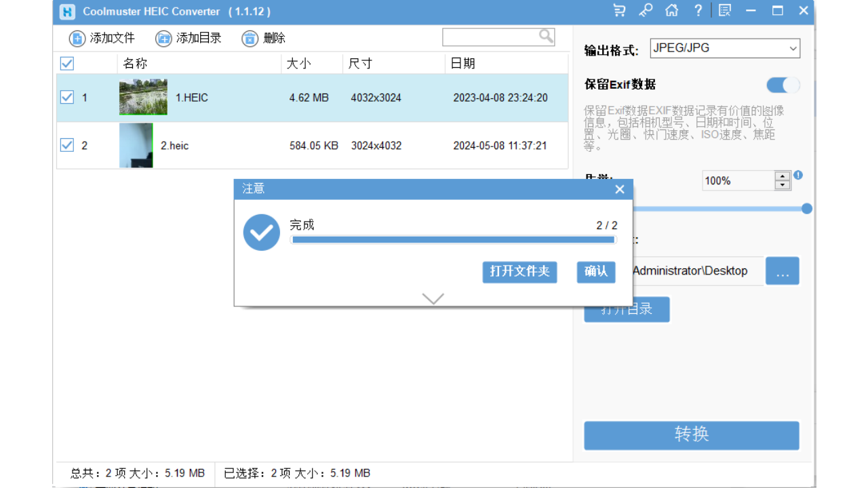Viewport: 868px width, 488px height.
Task: Sort by 大小 column header
Action: (312, 64)
